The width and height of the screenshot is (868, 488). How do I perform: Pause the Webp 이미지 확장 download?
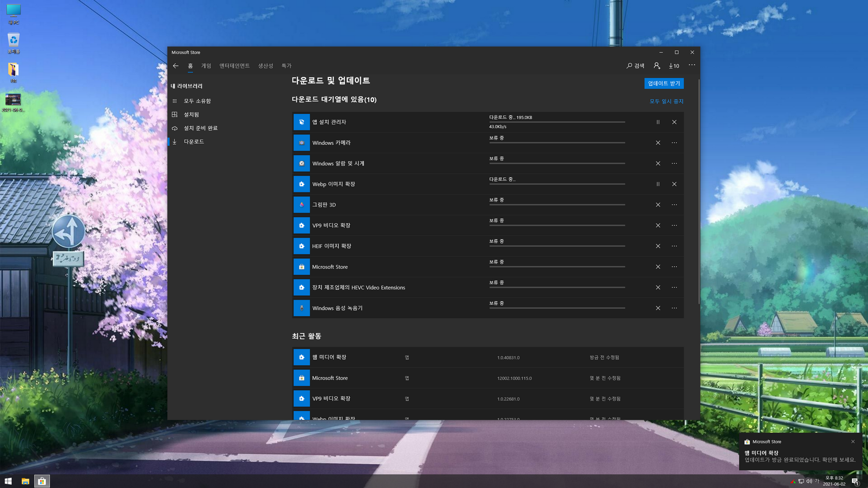tap(658, 184)
